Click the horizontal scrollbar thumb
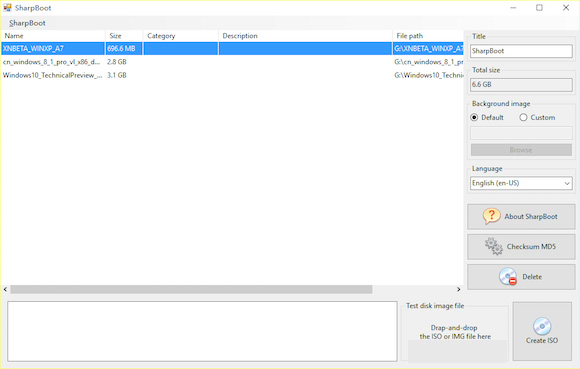 (191, 289)
